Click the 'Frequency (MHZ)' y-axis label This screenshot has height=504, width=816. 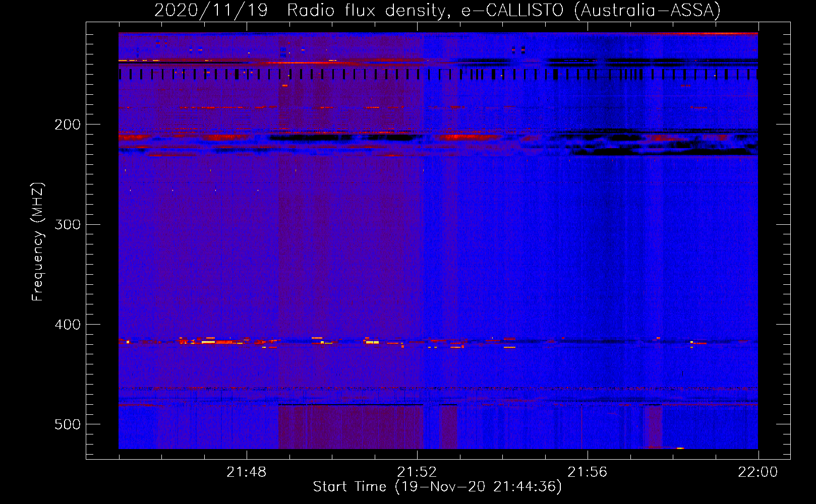(38, 242)
